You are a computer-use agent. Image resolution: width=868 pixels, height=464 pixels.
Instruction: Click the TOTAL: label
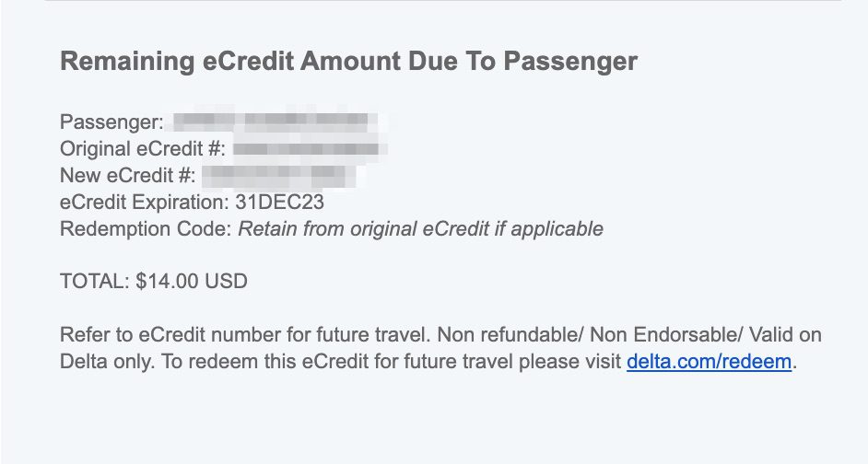(x=95, y=282)
